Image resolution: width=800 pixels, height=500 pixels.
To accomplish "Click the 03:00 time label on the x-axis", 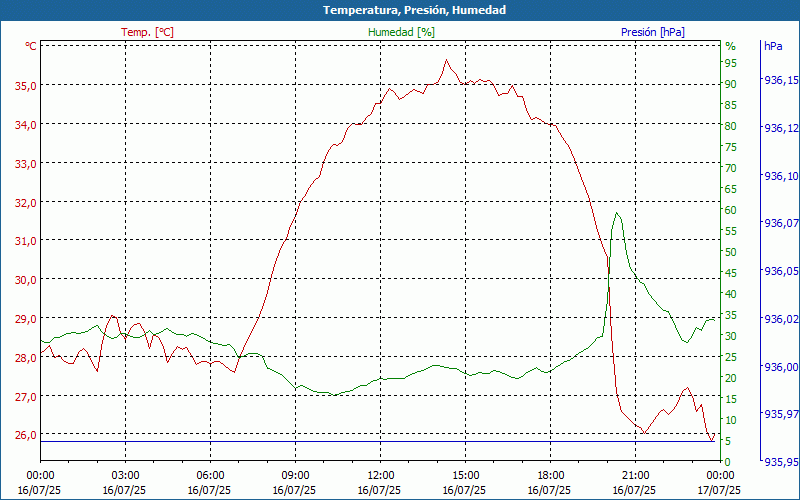I will point(125,475).
